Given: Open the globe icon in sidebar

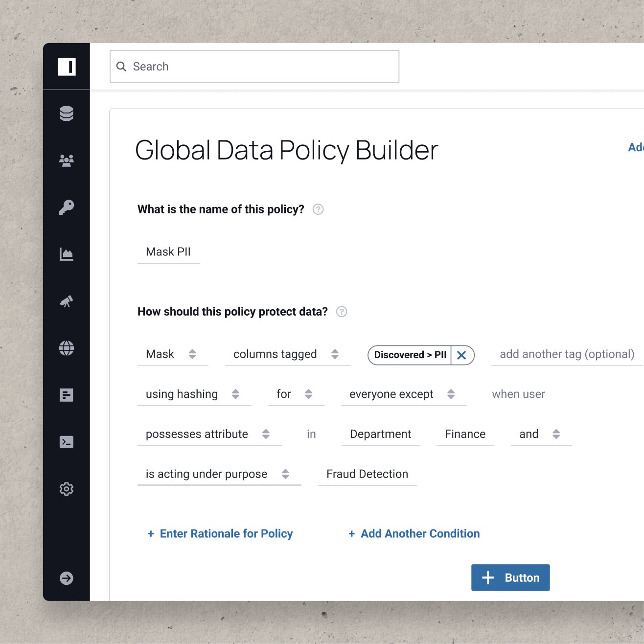Looking at the screenshot, I should 67,348.
